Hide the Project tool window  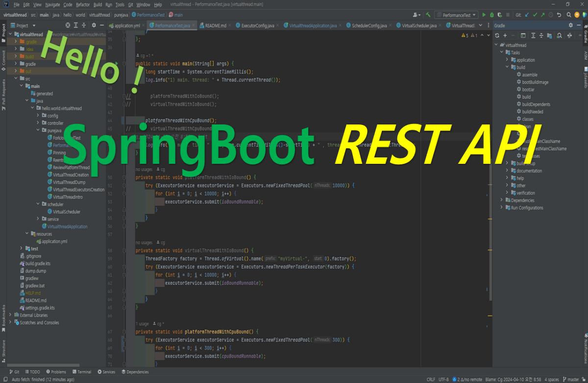click(102, 25)
